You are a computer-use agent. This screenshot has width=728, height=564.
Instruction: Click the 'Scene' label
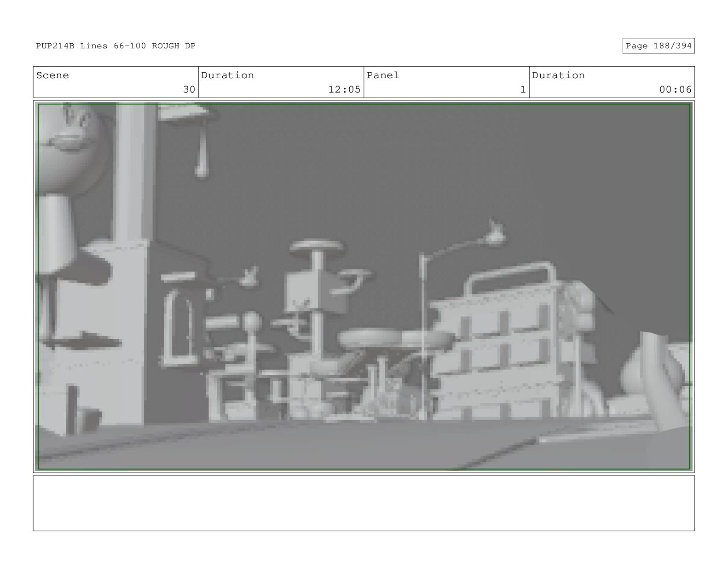coord(52,76)
